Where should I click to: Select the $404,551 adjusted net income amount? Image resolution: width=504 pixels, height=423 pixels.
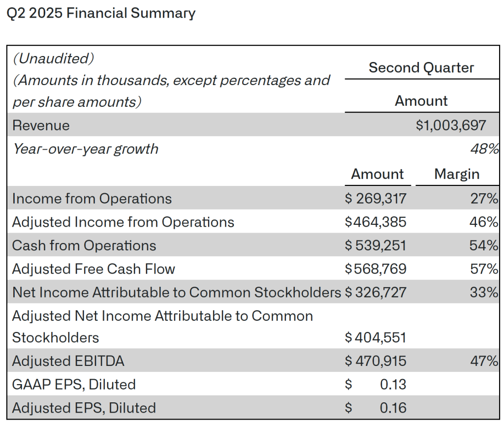tap(376, 337)
